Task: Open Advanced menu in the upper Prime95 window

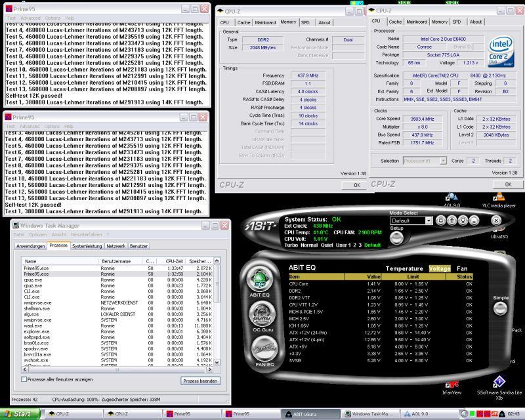Action: [x=30, y=18]
